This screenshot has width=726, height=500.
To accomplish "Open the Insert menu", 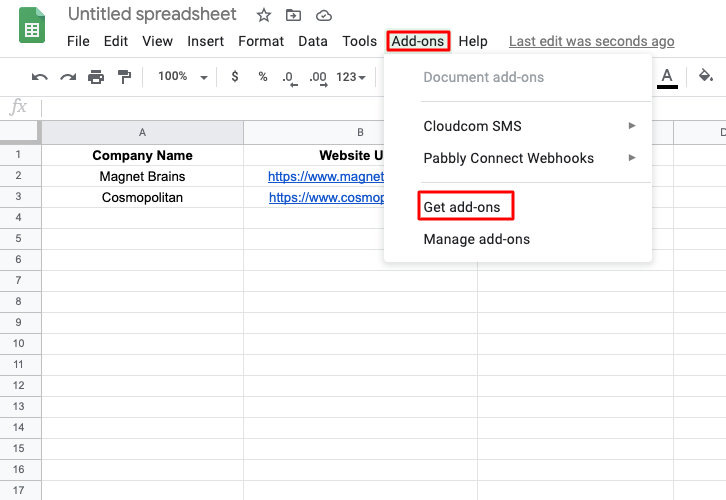I will [206, 41].
